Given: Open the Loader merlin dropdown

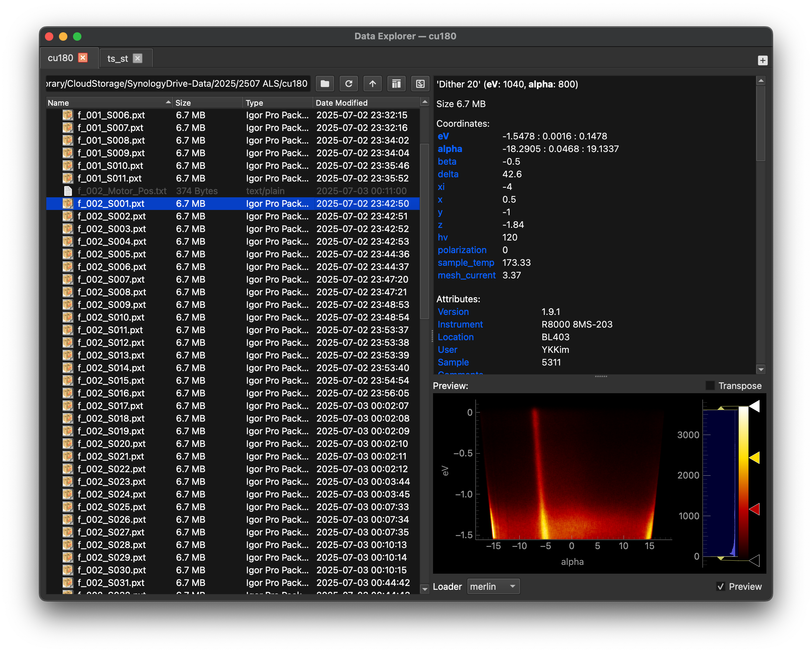Looking at the screenshot, I should point(493,586).
